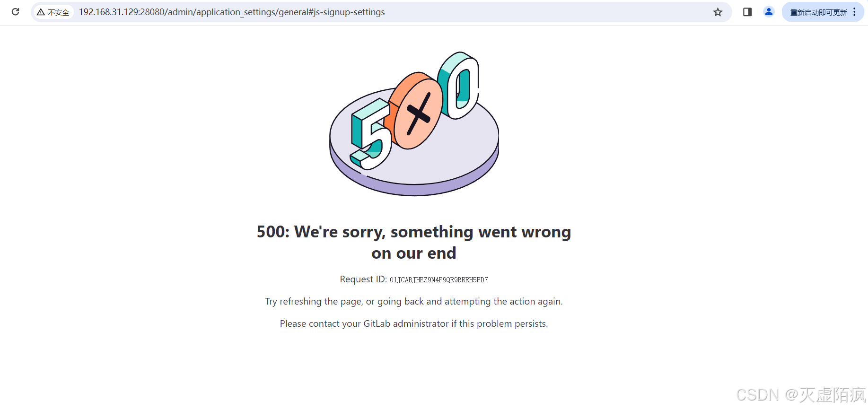The image size is (868, 410).
Task: Open the user profile avatar icon
Action: pos(769,12)
